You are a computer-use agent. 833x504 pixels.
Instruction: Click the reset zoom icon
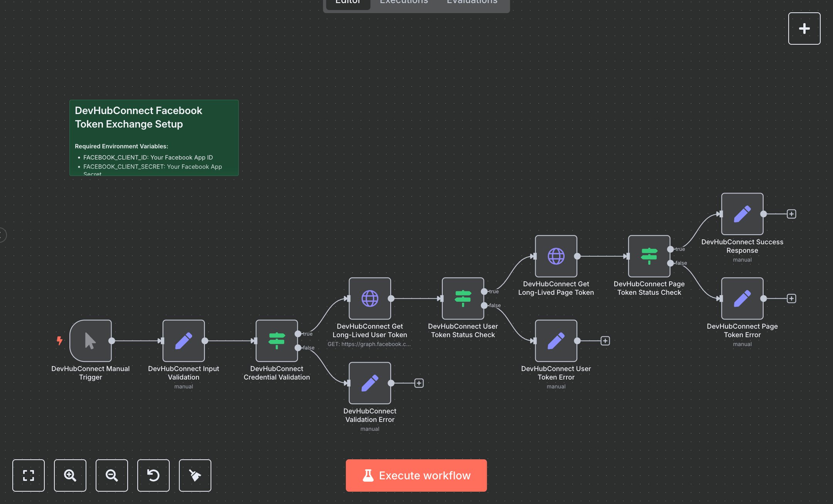click(153, 475)
